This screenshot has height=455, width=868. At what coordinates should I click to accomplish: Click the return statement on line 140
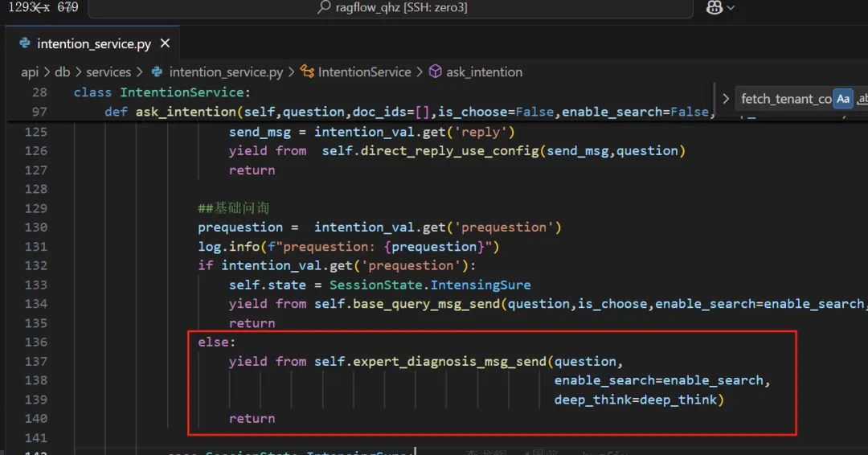click(252, 419)
